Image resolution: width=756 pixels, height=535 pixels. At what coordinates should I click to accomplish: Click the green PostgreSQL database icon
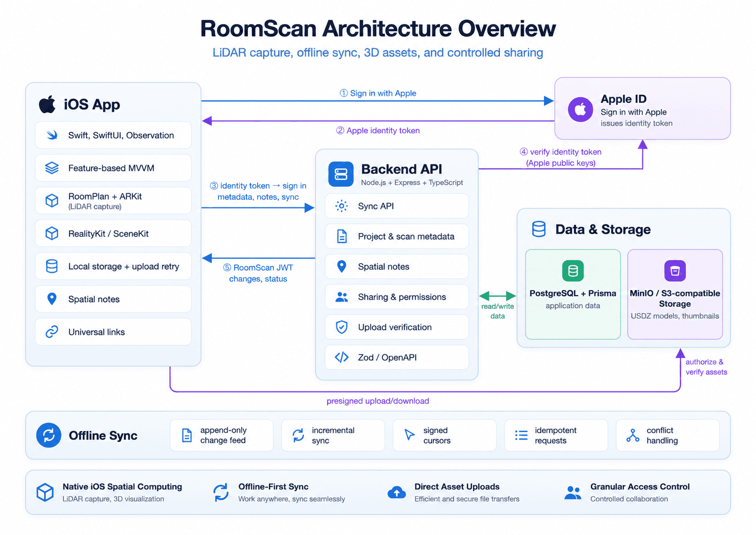click(573, 271)
